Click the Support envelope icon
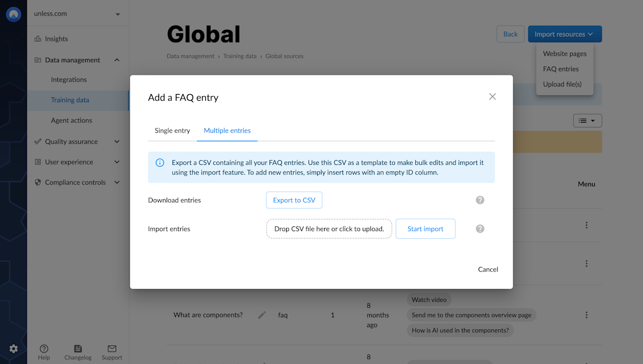Image resolution: width=643 pixels, height=364 pixels. coord(111,348)
